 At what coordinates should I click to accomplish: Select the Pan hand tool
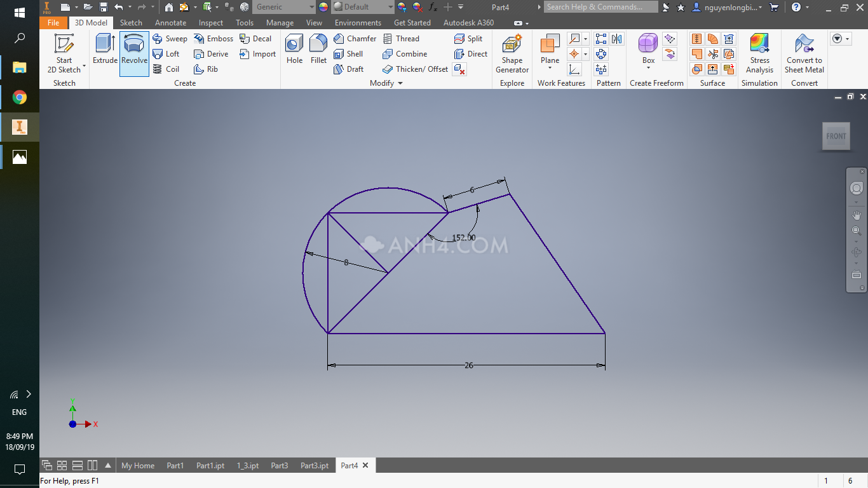point(857,215)
